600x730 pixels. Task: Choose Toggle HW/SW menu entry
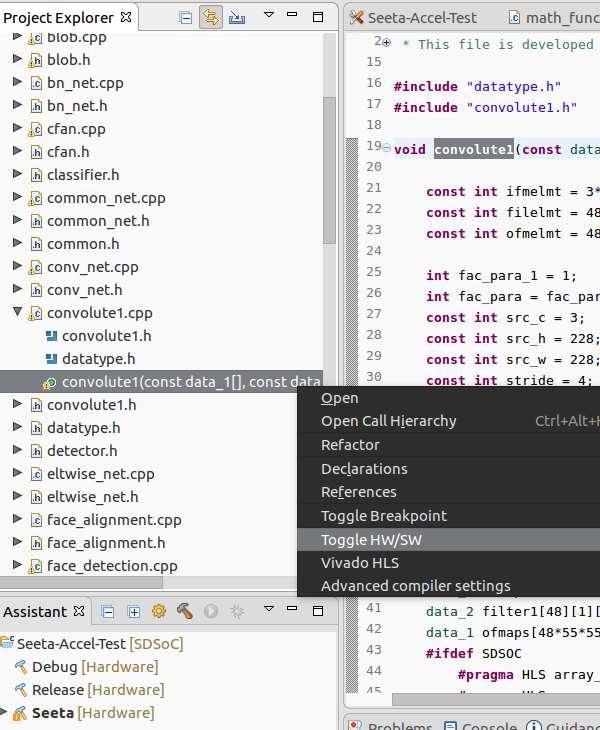pyautogui.click(x=449, y=540)
